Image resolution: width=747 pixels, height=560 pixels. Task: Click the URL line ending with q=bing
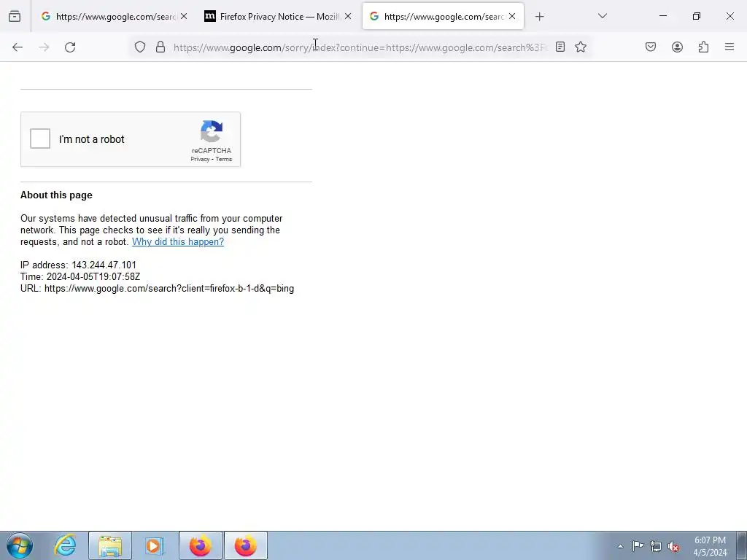(158, 288)
